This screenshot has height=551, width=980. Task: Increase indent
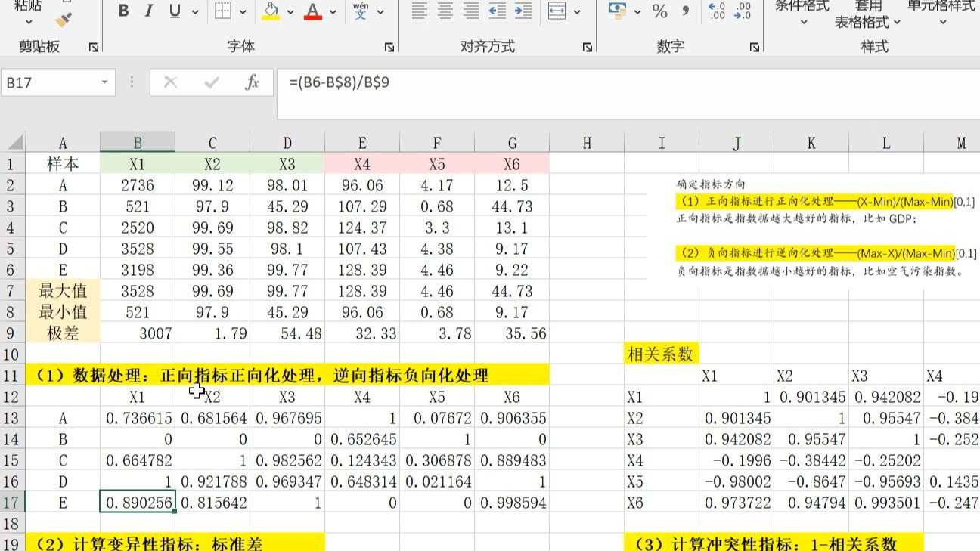tap(523, 11)
